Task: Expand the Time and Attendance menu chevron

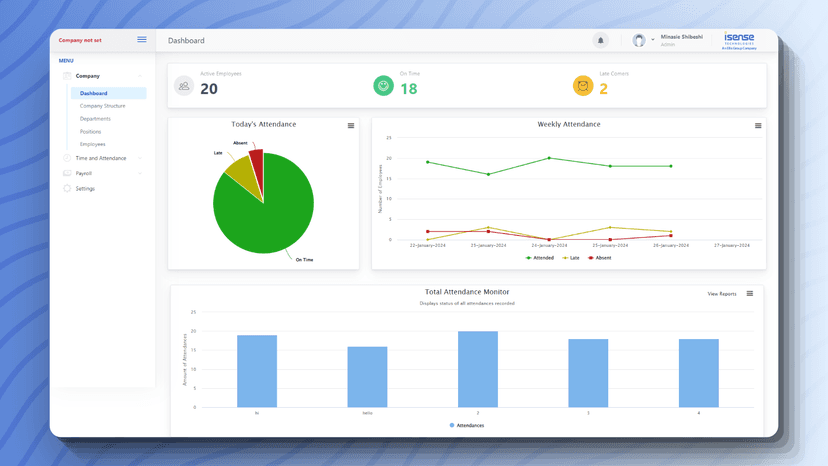Action: pyautogui.click(x=140, y=158)
